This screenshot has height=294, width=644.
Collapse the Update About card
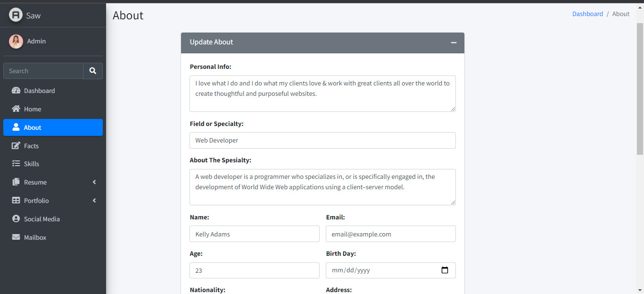pyautogui.click(x=454, y=42)
